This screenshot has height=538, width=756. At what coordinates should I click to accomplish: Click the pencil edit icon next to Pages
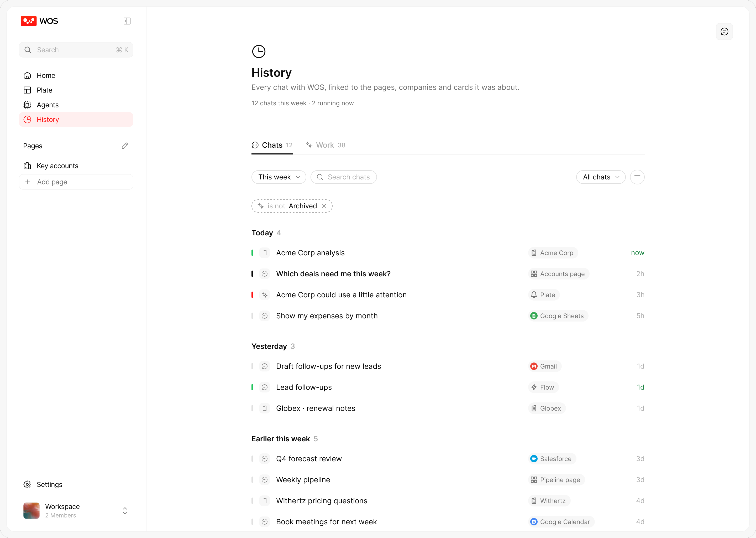point(125,146)
